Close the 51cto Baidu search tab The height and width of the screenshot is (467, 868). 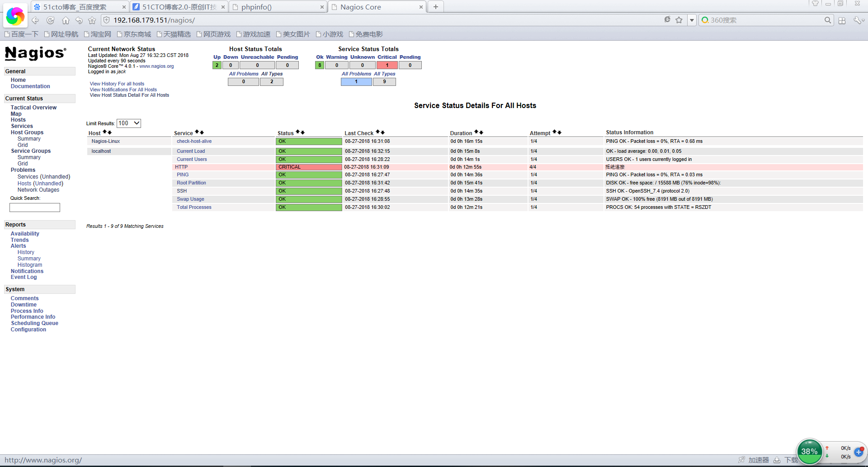pos(124,7)
